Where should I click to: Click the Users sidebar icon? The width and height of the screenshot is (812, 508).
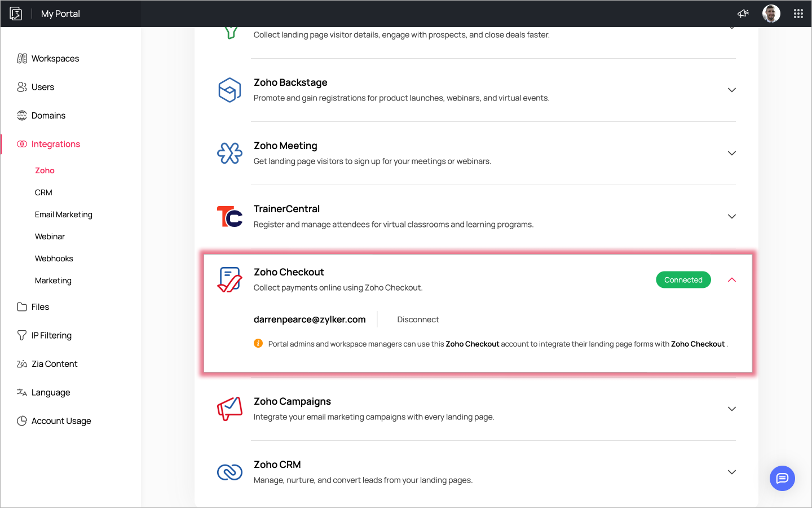tap(22, 87)
